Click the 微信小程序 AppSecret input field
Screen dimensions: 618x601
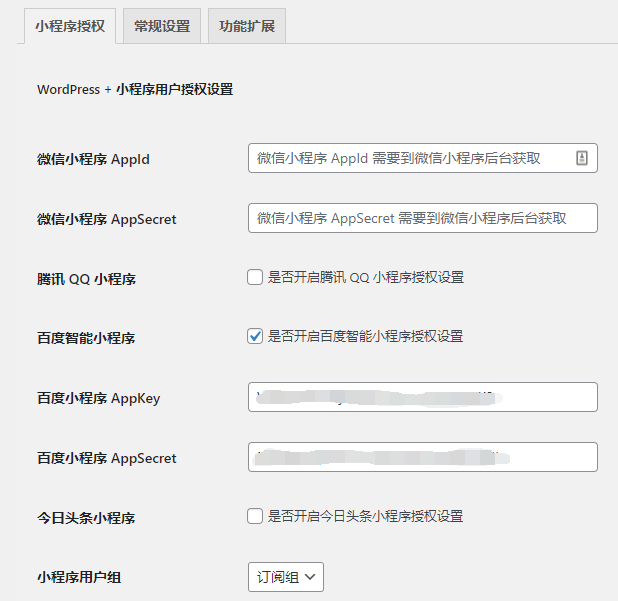coord(423,218)
